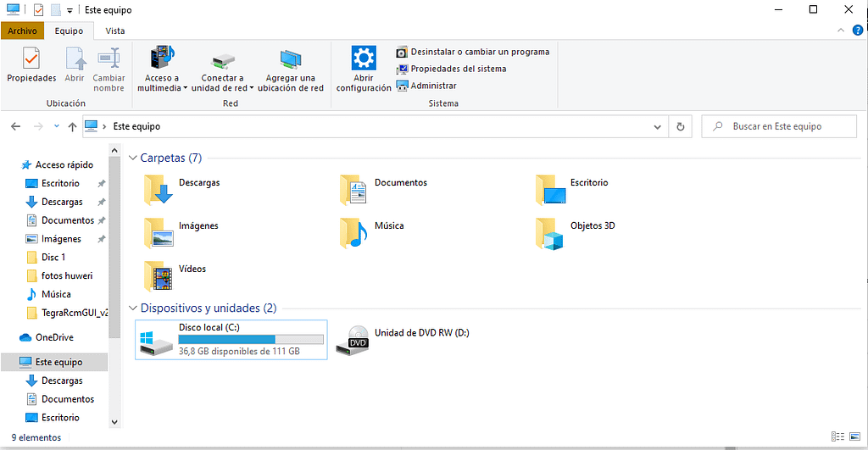Collapse the Carpetas (7) group
The image size is (868, 450).
(133, 158)
